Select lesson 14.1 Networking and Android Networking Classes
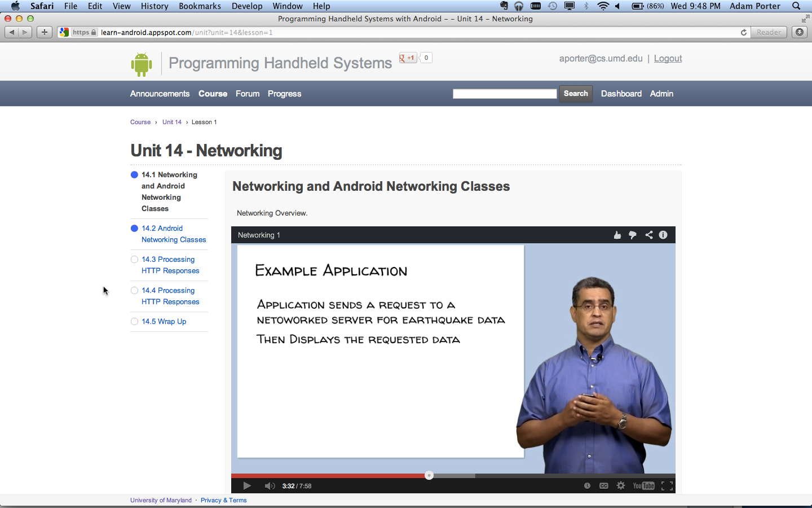The width and height of the screenshot is (812, 508). (x=169, y=192)
